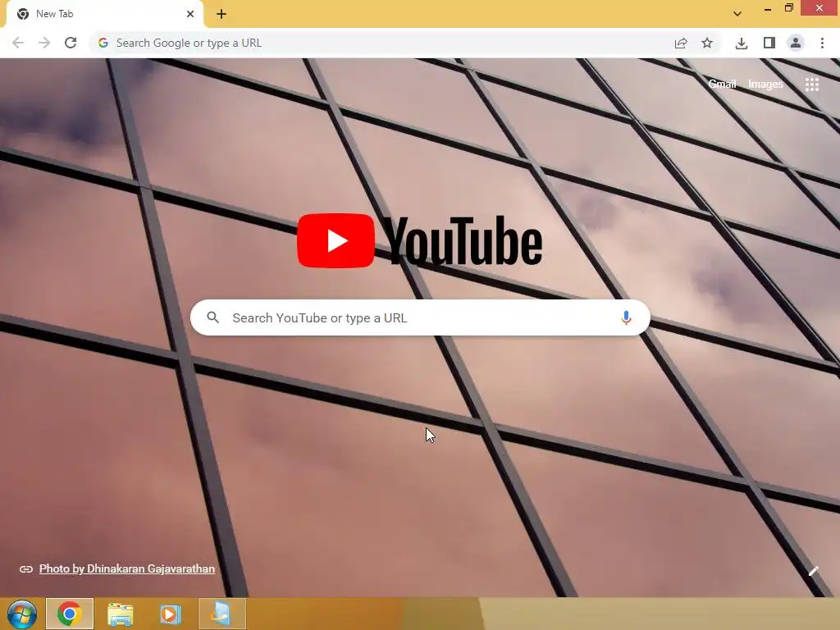The width and height of the screenshot is (840, 630).
Task: Close the New Tab tab
Action: click(x=190, y=14)
